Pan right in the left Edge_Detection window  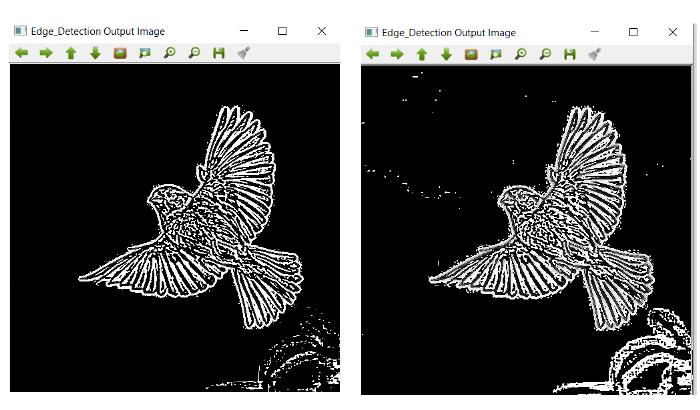(46, 53)
